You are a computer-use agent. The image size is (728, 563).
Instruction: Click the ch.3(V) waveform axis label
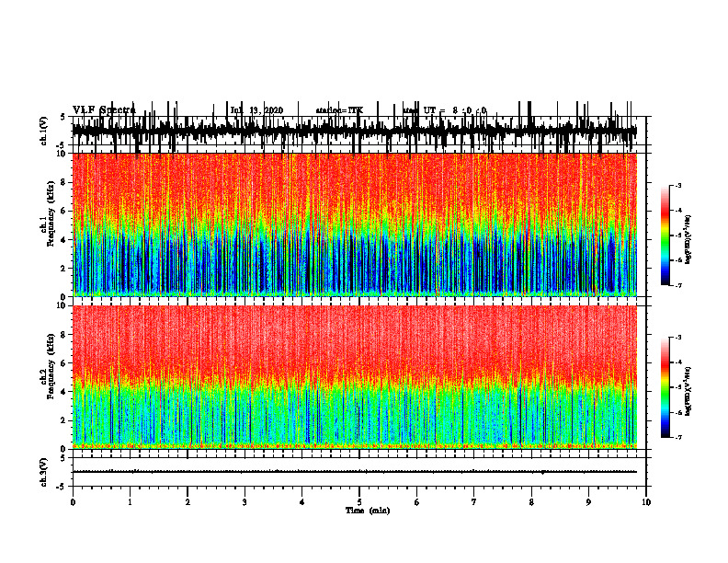44,472
